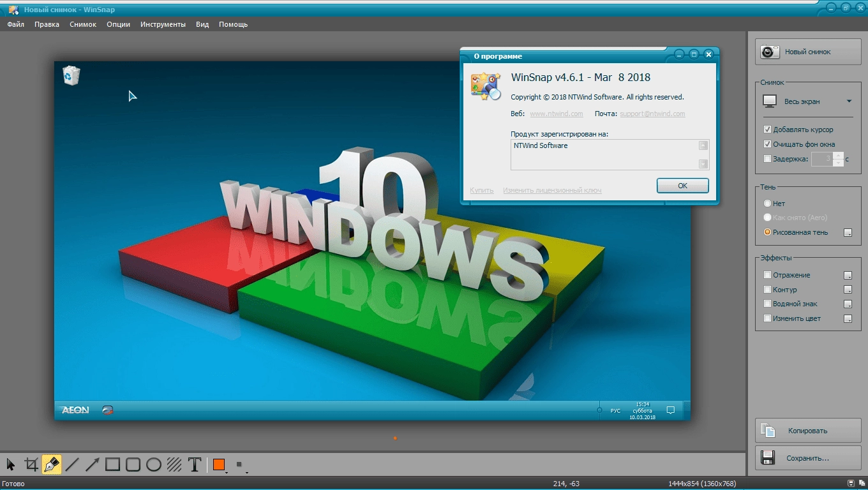This screenshot has height=490, width=868.
Task: Open the Опции menu
Action: point(118,24)
